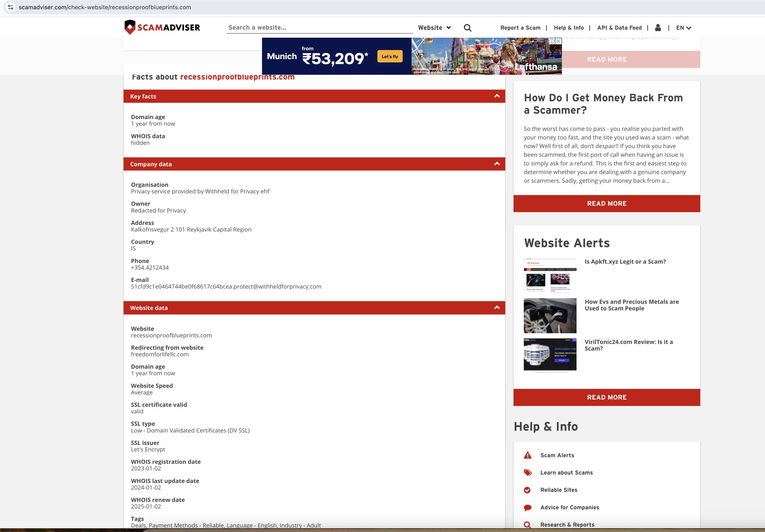Click the Apkft.xyz article thumbnail
The image size is (765, 532).
pos(550,275)
